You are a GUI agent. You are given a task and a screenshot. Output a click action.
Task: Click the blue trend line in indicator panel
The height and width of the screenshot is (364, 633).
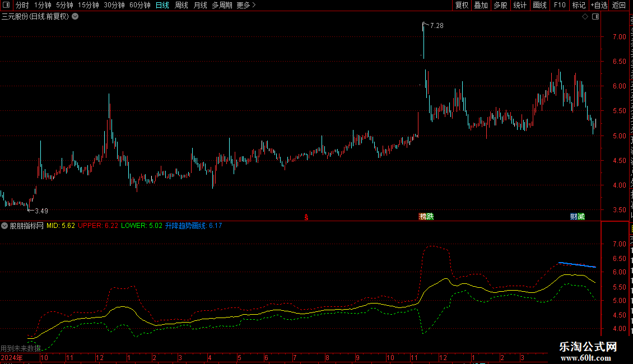578,265
